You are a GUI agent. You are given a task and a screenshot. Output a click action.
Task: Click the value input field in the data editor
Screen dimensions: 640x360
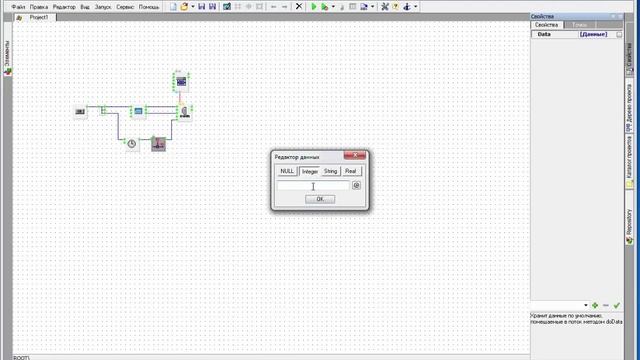pos(313,186)
